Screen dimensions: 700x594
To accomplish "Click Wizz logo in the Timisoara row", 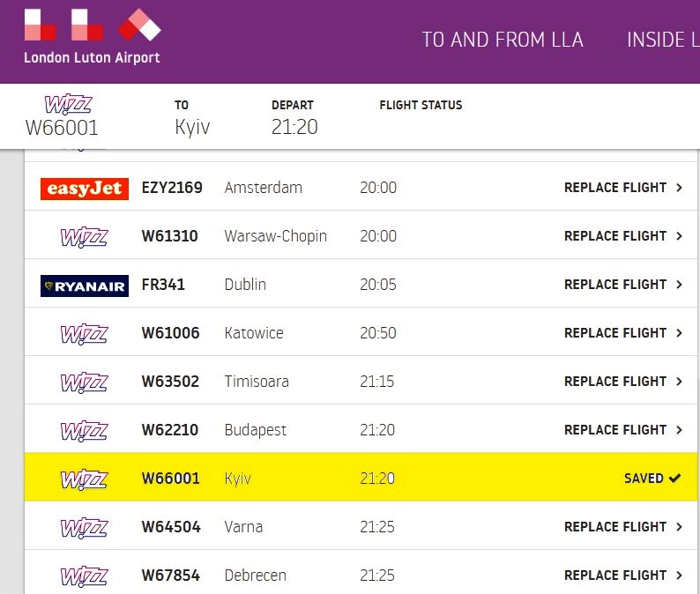I will coord(84,382).
